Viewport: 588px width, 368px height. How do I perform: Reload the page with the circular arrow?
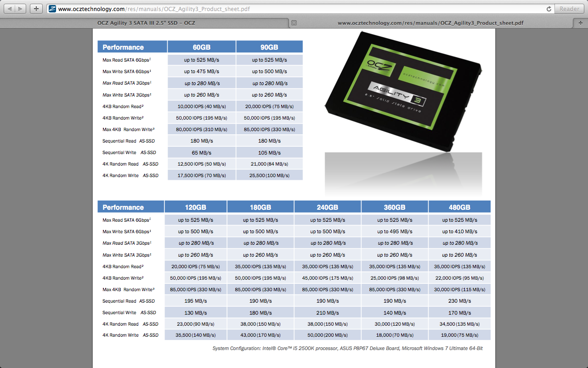tap(548, 9)
